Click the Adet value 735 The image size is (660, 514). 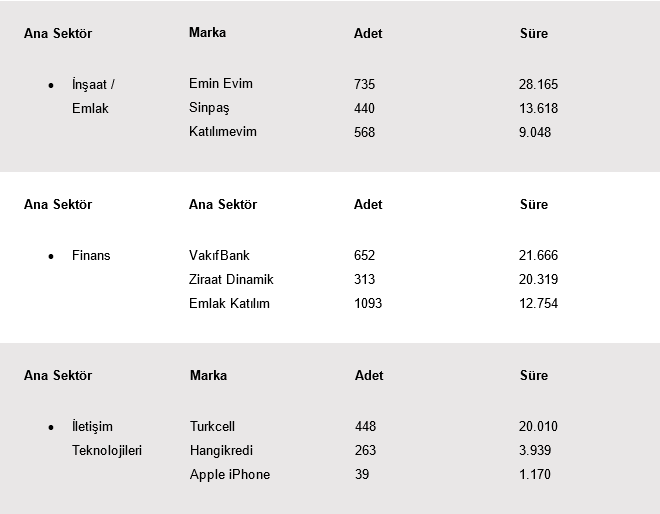(x=364, y=85)
